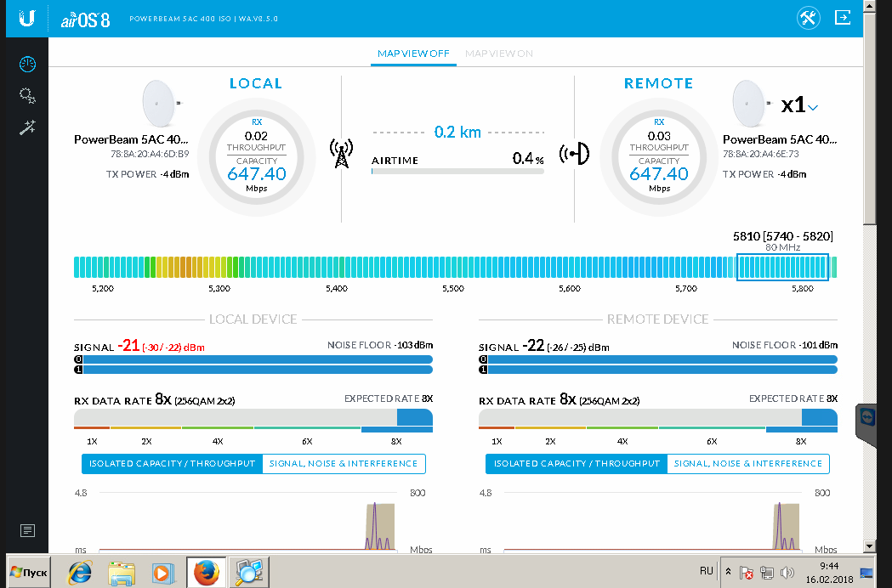Click the RU language indicator
Image resolution: width=892 pixels, height=588 pixels.
707,571
